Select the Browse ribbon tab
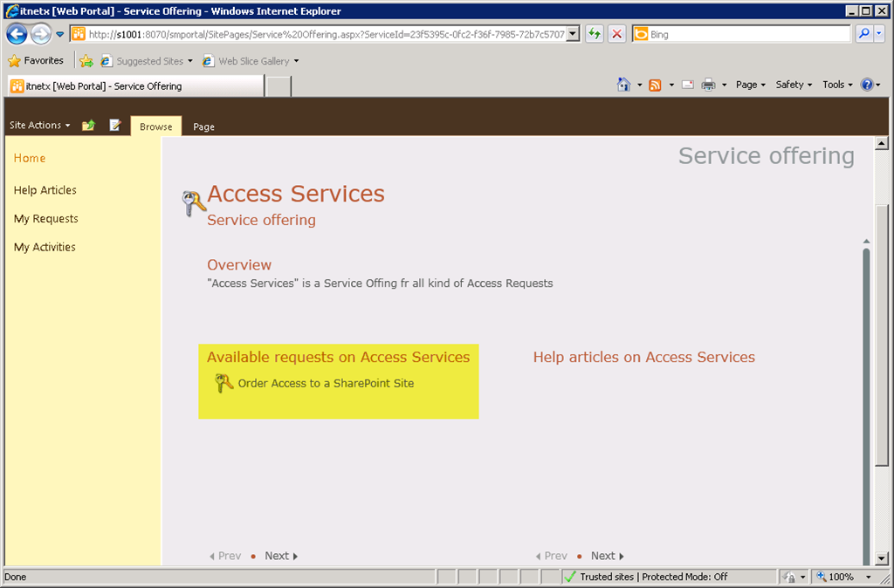This screenshot has width=894, height=588. click(x=156, y=126)
